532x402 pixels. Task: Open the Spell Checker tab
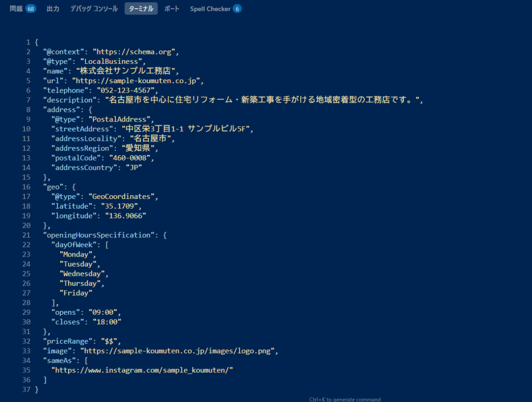210,9
